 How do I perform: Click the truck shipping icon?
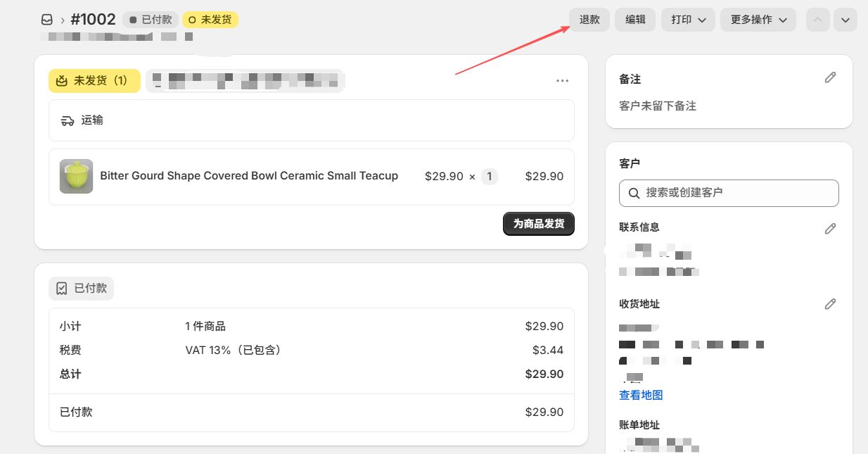click(x=68, y=120)
